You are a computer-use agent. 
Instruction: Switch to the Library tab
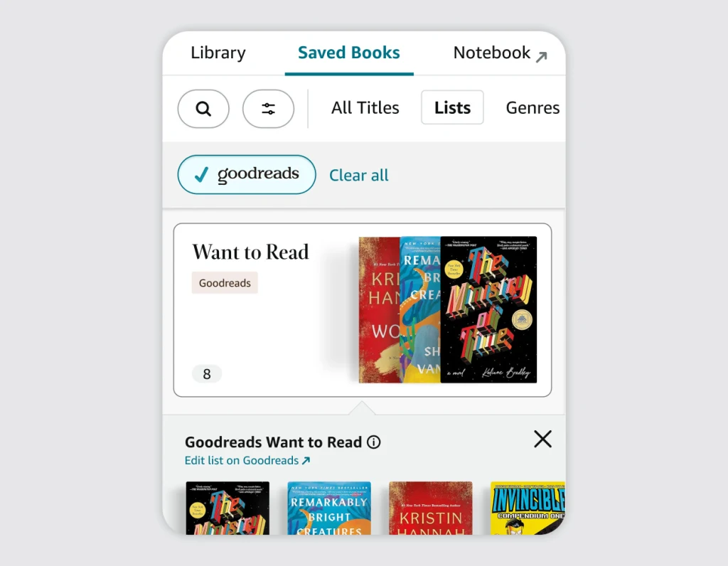coord(218,53)
